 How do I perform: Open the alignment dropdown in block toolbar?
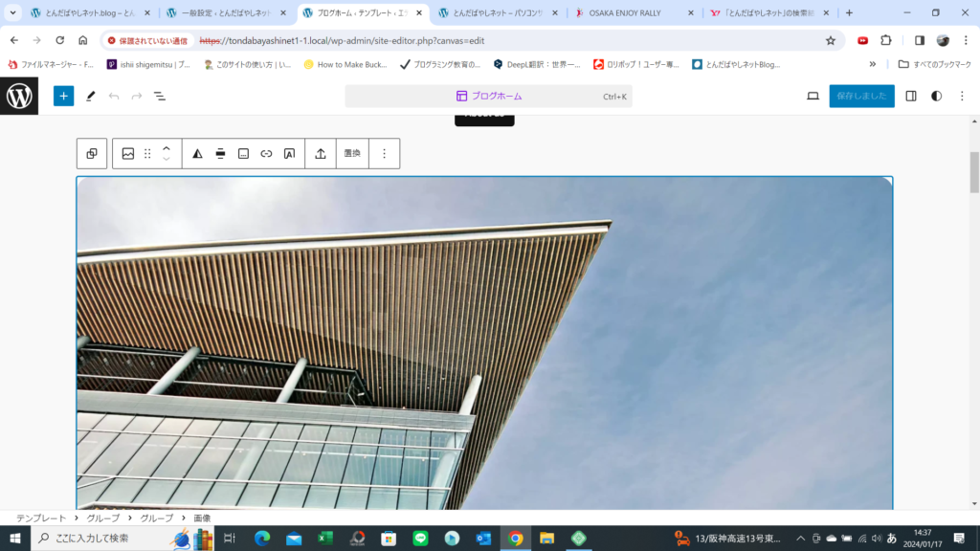coord(220,153)
